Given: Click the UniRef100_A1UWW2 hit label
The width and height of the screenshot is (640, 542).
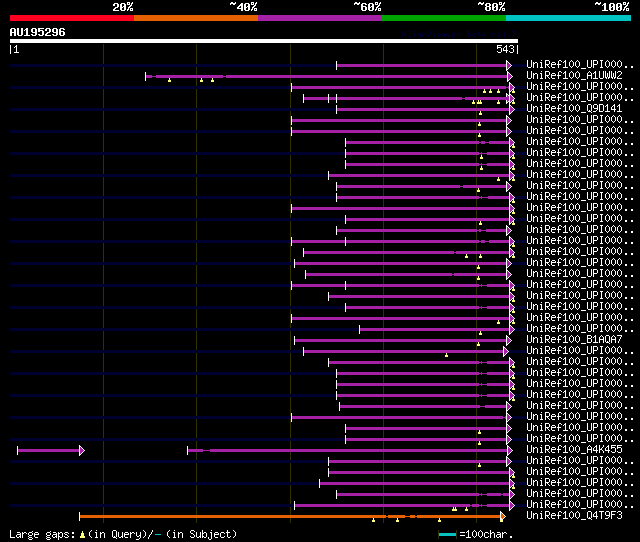Looking at the screenshot, I should tap(574, 76).
